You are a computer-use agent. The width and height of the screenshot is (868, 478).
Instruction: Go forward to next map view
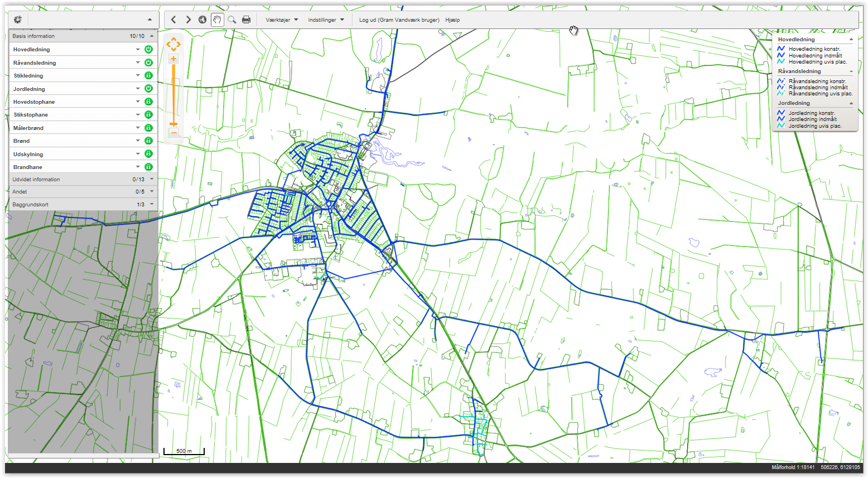tap(188, 20)
